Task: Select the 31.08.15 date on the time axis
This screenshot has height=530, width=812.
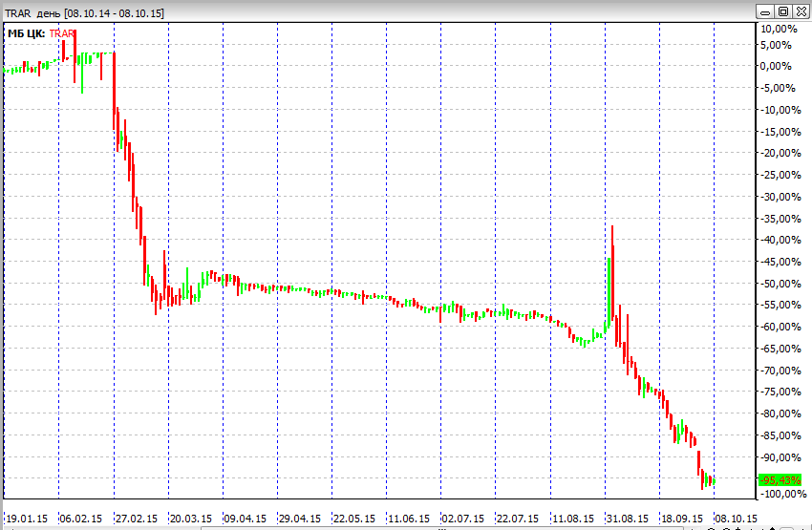Action: [x=628, y=519]
